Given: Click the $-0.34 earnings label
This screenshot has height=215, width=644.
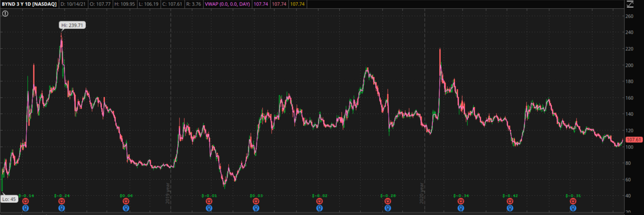Looking at the screenshot, I should tap(461, 196).
